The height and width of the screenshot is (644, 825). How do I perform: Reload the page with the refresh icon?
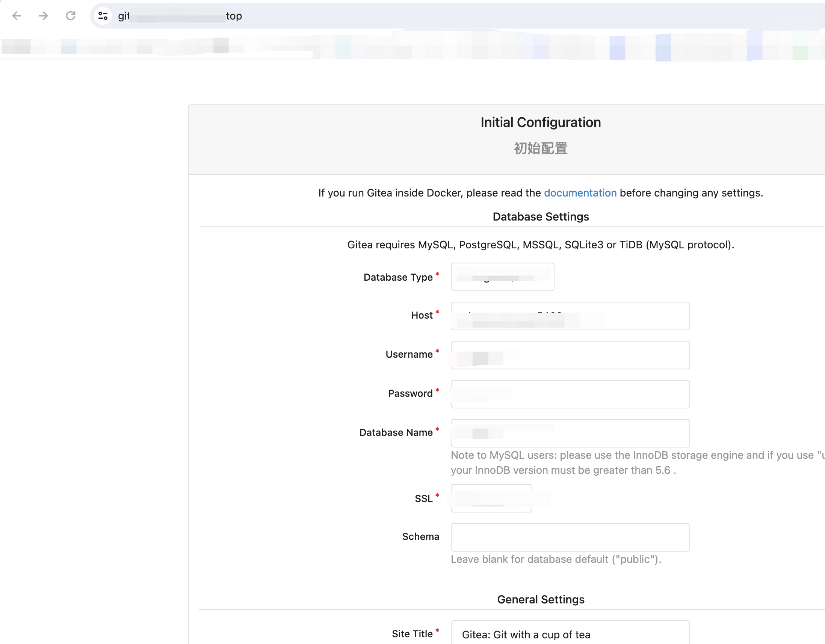(x=71, y=16)
